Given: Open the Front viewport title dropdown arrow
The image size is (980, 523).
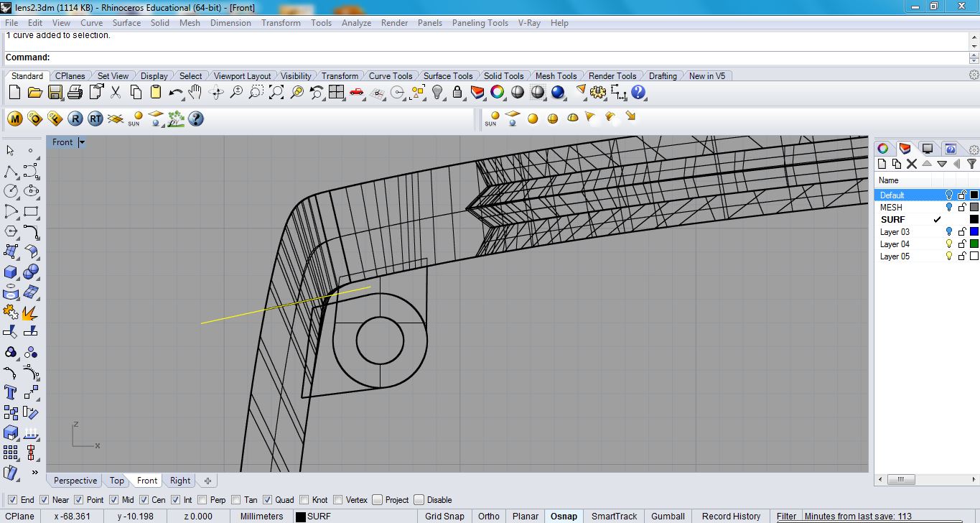Looking at the screenshot, I should point(82,142).
